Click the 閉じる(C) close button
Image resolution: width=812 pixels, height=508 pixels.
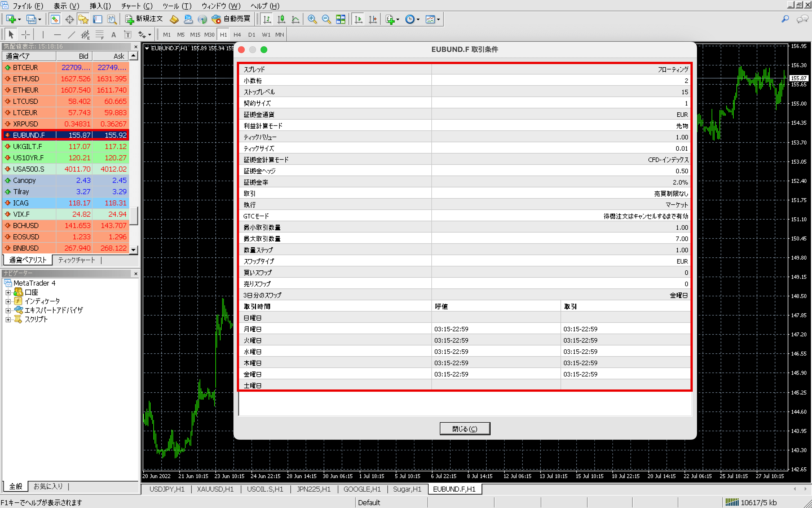point(465,429)
